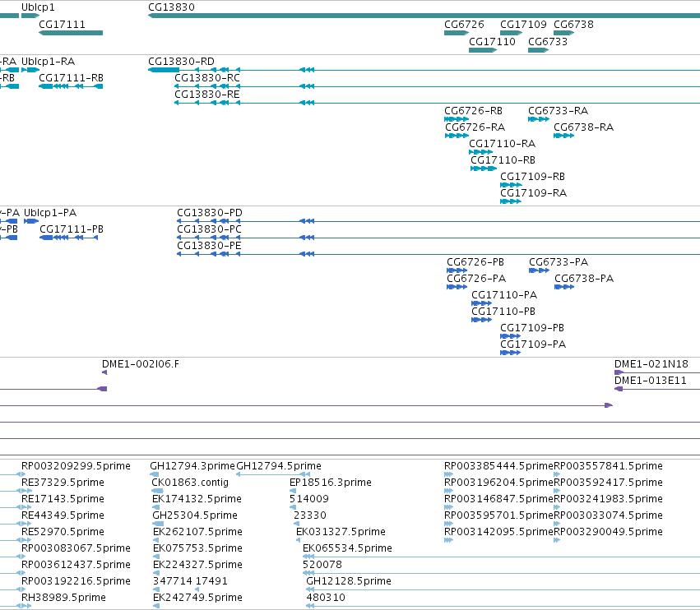Click protein CG13830-PC

point(438,238)
